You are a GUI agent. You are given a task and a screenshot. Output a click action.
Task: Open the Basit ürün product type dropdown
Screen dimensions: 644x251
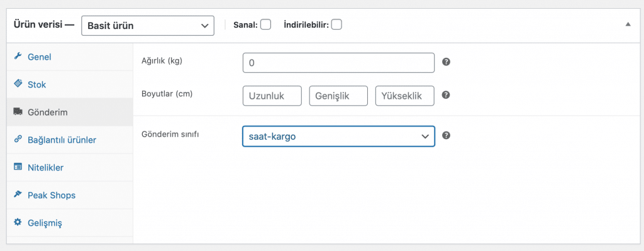pyautogui.click(x=148, y=25)
